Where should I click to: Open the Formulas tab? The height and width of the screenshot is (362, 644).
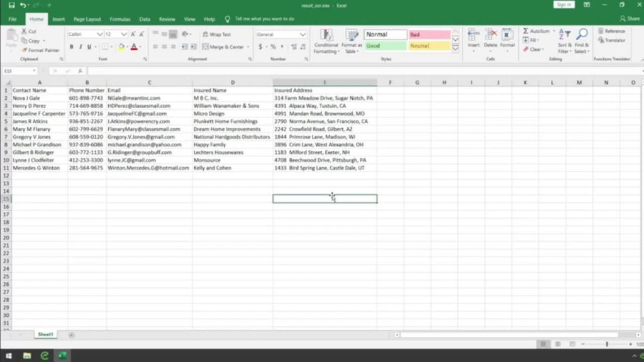120,19
